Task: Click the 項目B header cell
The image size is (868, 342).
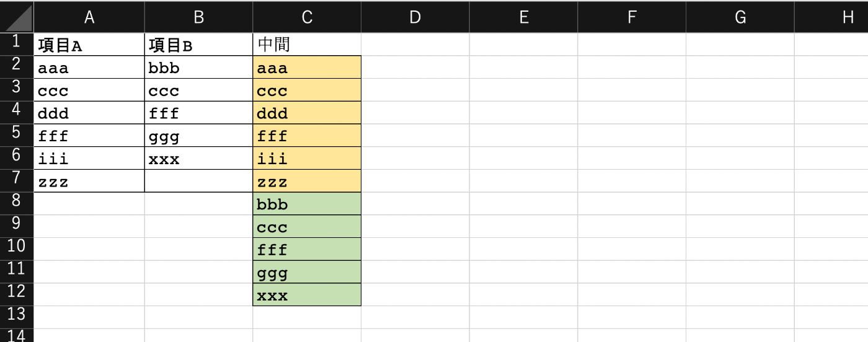Action: point(198,45)
